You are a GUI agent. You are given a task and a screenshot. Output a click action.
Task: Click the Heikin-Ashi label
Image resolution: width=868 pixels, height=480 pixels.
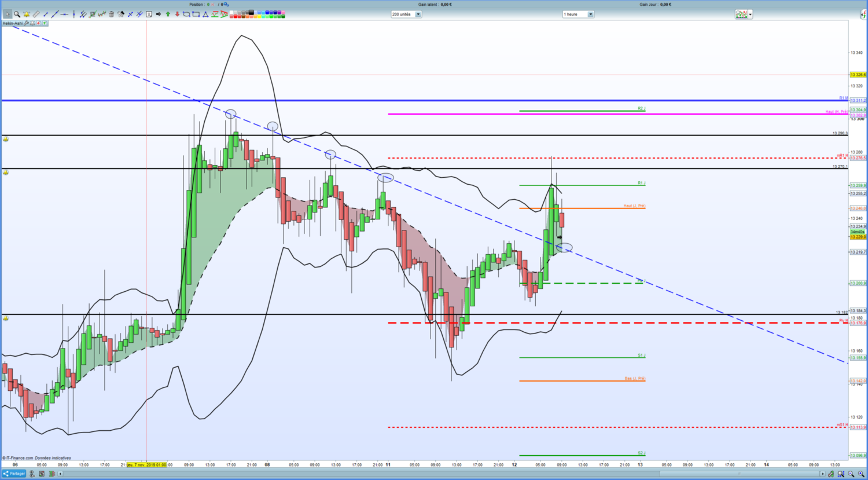click(13, 23)
